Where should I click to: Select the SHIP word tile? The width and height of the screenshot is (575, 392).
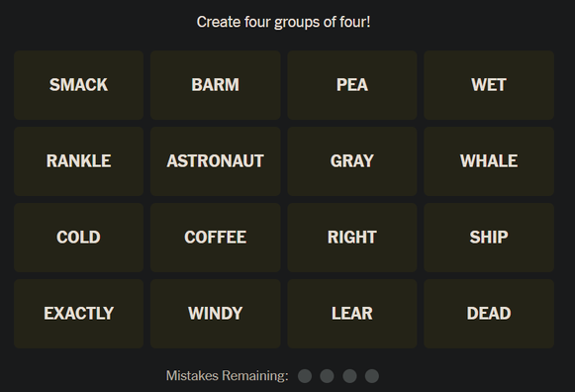489,238
